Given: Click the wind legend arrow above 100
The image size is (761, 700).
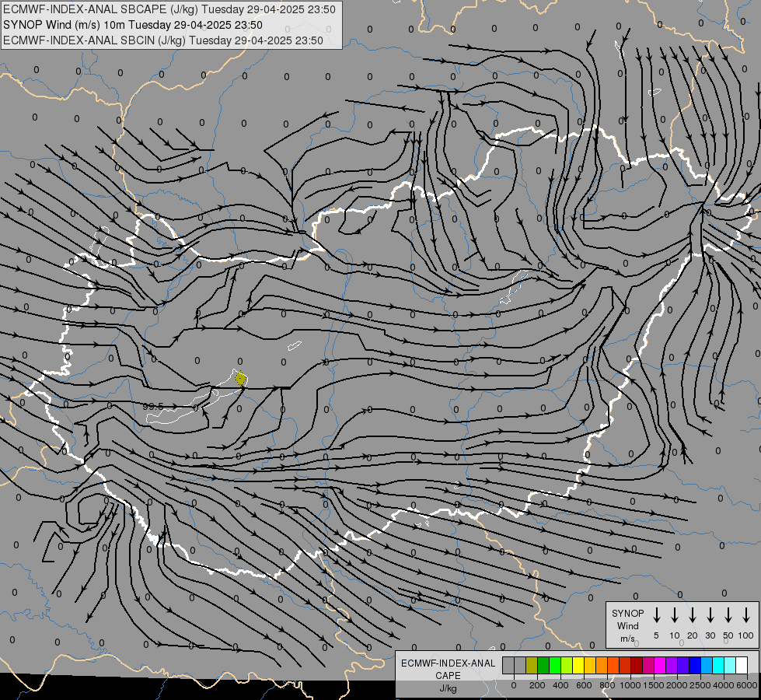Looking at the screenshot, I should 746,615.
